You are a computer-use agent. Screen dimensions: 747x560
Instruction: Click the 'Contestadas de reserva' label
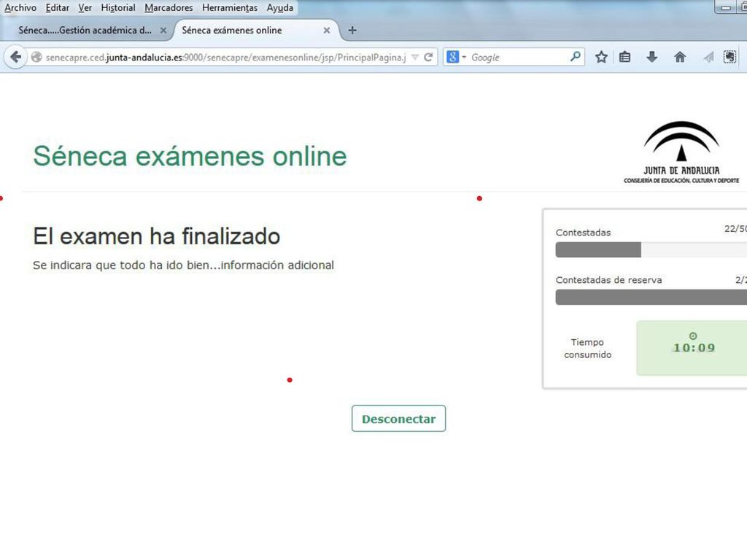608,280
